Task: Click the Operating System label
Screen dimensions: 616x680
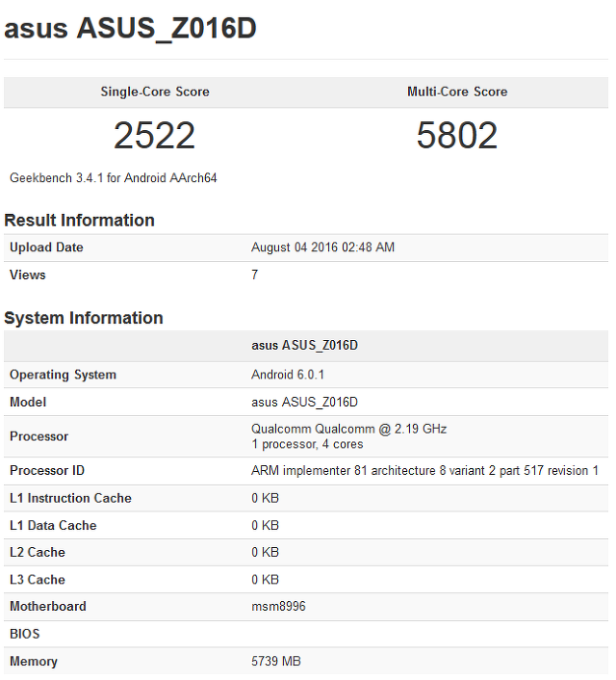Action: [x=63, y=375]
